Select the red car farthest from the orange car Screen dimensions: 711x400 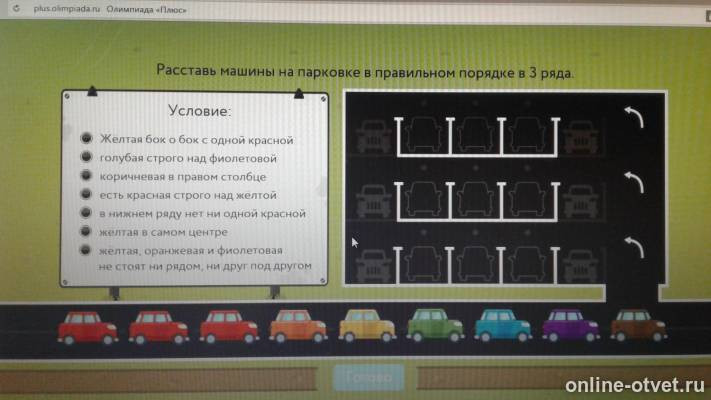88,328
